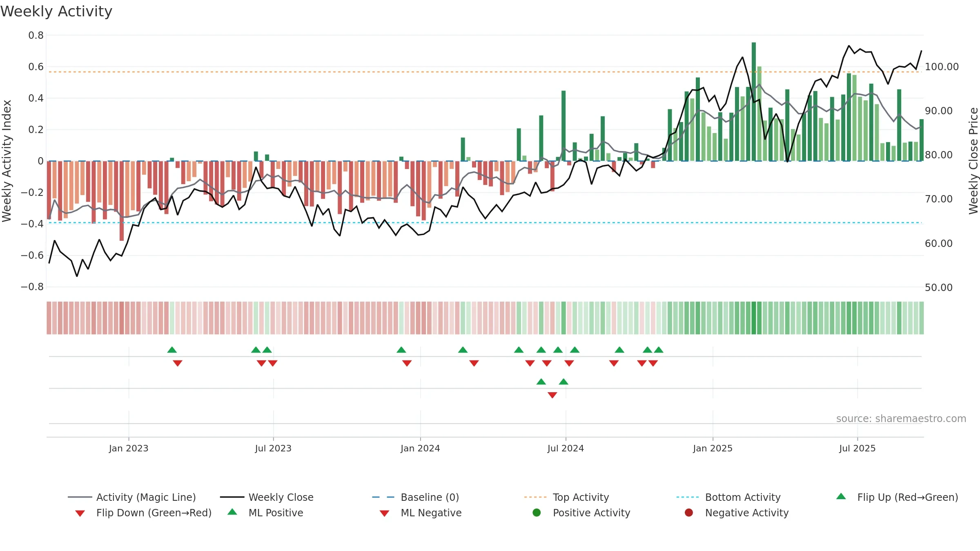Click the tall green bar at Jul 2024
This screenshot has width=980, height=551.
point(563,126)
